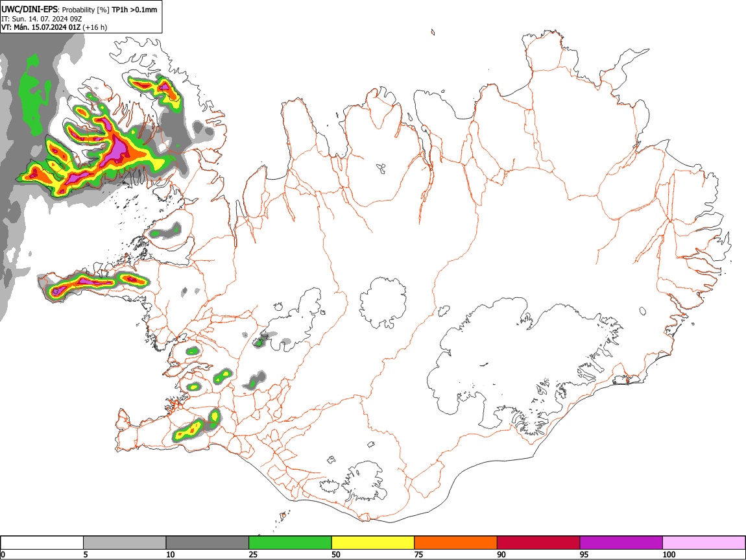Click the legend label '90'
The image size is (746, 560).
[x=501, y=554]
